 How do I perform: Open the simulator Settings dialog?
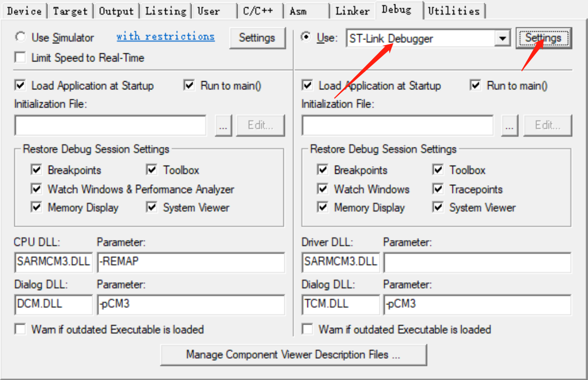257,38
